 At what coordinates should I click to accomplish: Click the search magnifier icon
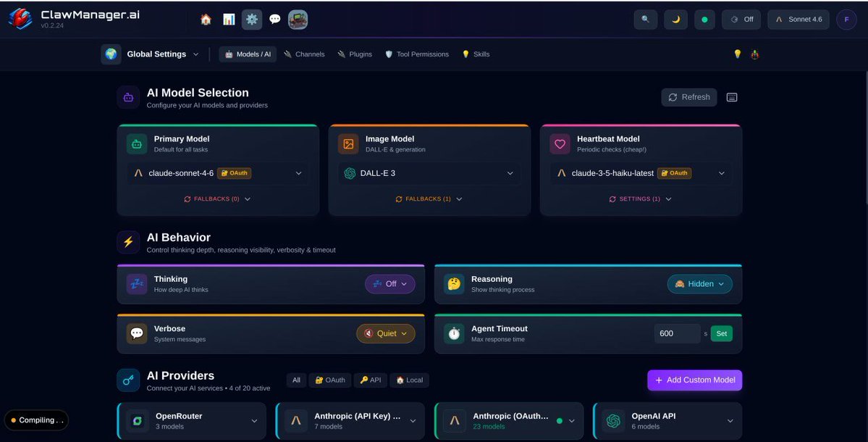coord(645,19)
